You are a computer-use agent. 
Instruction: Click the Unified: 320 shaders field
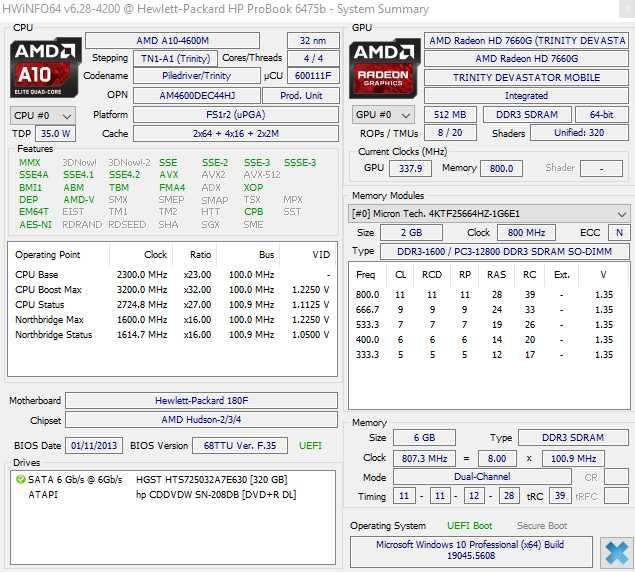point(580,133)
